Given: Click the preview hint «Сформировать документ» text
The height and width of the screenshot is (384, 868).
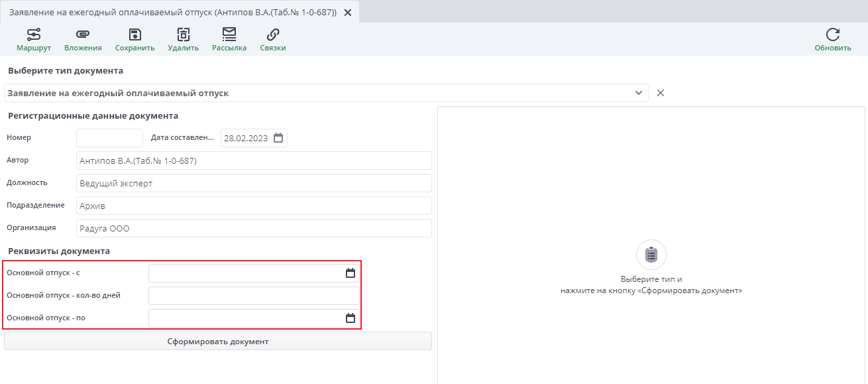Looking at the screenshot, I should (689, 290).
